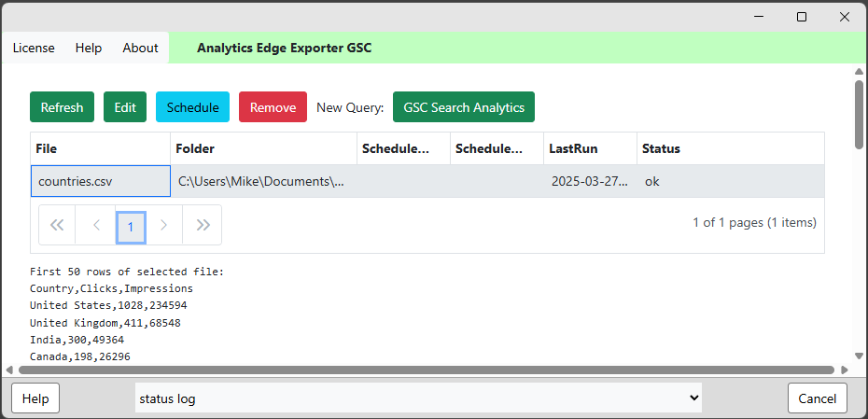Click the United Kingdom,411,68548 row
Screen dimensions: 868x419
pyautogui.click(x=105, y=323)
